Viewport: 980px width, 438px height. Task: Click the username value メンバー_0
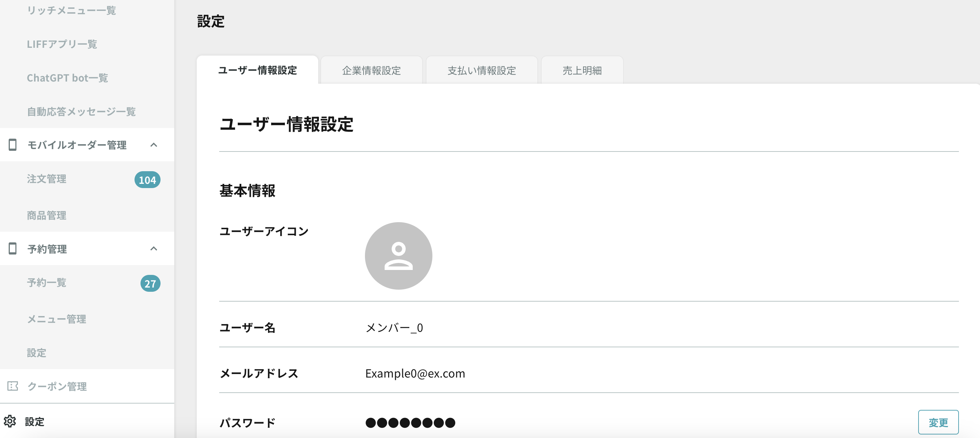point(394,328)
